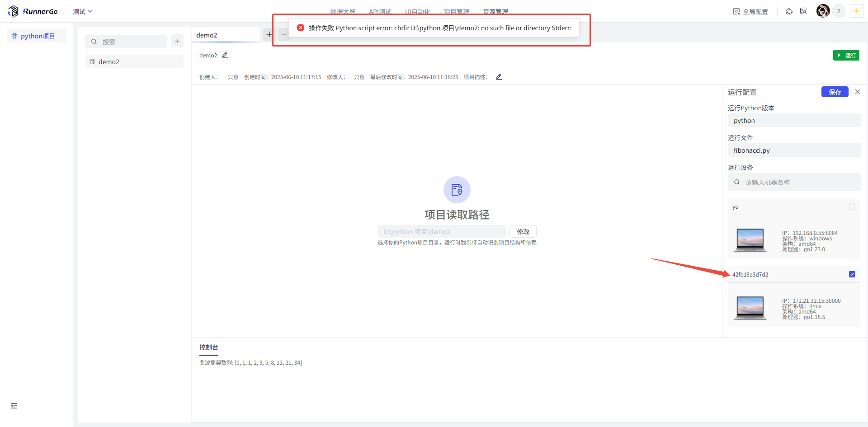Click the plugin puzzle-piece icon
The height and width of the screenshot is (427, 868).
789,11
